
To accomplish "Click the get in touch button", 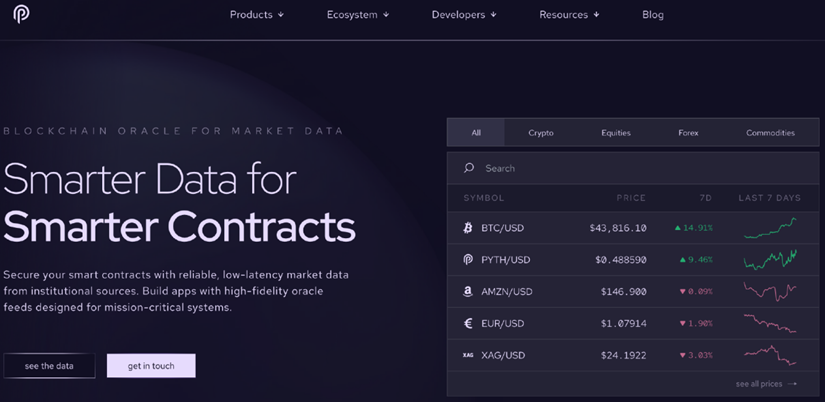I will click(151, 366).
